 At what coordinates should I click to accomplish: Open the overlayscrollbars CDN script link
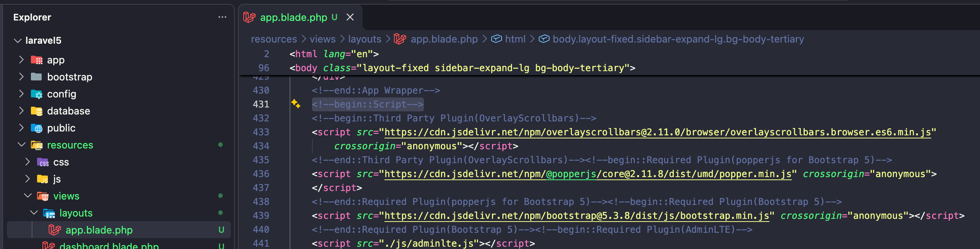point(658,132)
